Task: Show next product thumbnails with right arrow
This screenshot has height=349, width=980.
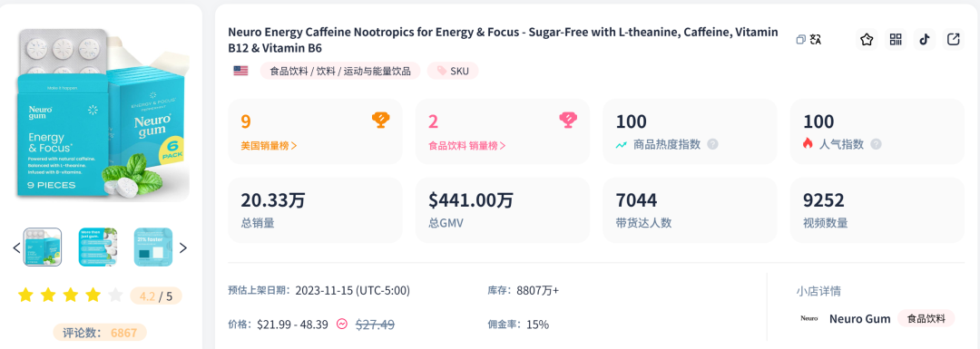Action: click(183, 247)
